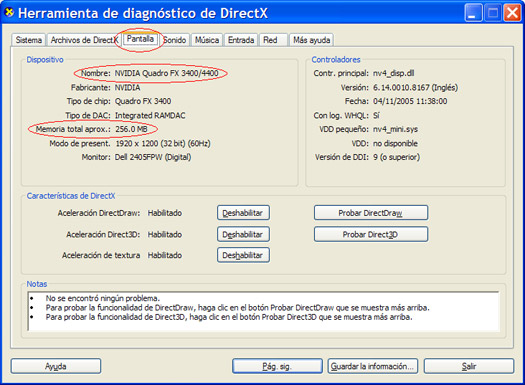Disable texture acceleration with Deshabilitar

coord(243,255)
